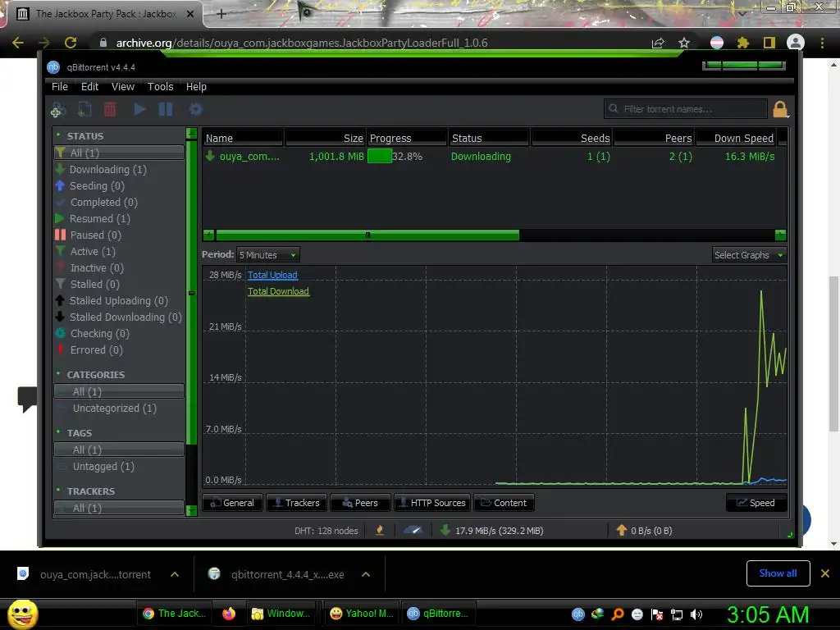Select the Stalled Downloading (0) filter
Screen dimensions: 840x630
126,317
